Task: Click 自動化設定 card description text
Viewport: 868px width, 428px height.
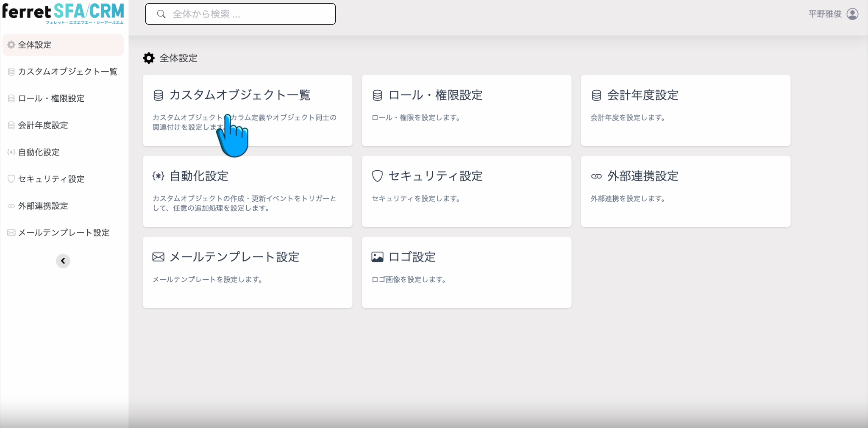Action: click(x=245, y=203)
